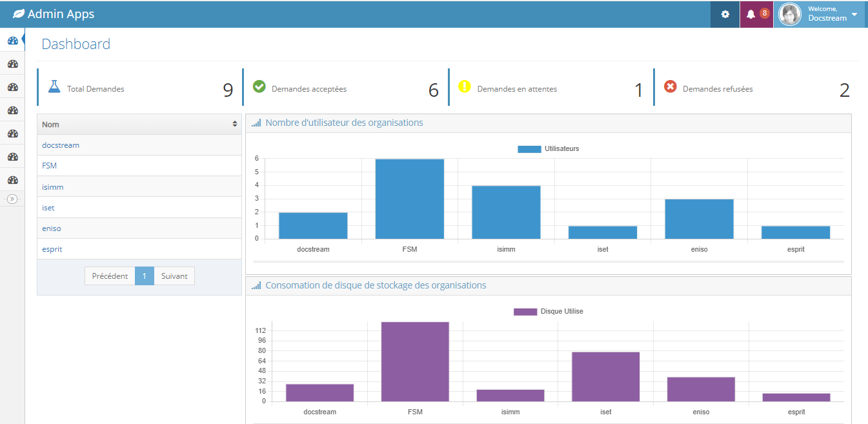868x424 pixels.
Task: Click the Total Demandes count 9
Action: tap(228, 90)
